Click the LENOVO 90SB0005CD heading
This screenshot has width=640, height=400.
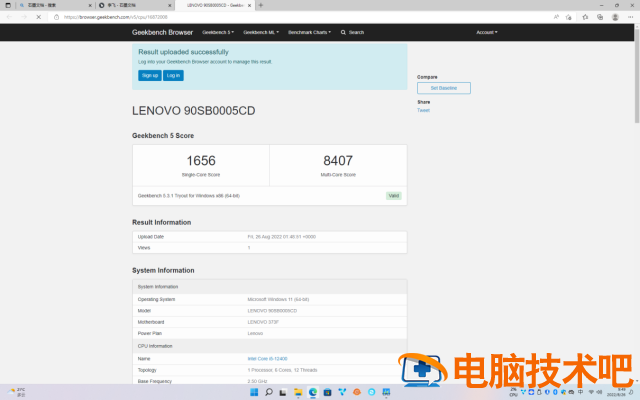(x=193, y=111)
